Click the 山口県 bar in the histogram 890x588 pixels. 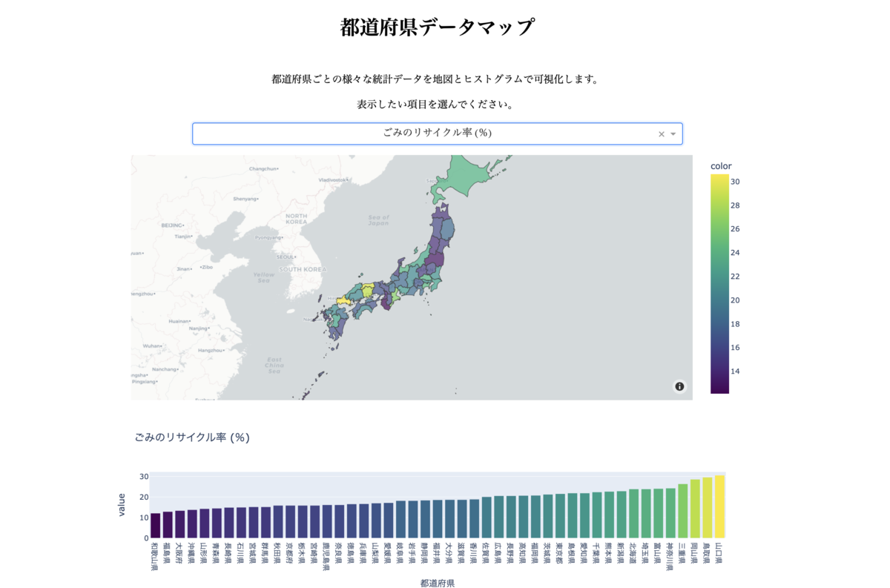click(x=719, y=506)
